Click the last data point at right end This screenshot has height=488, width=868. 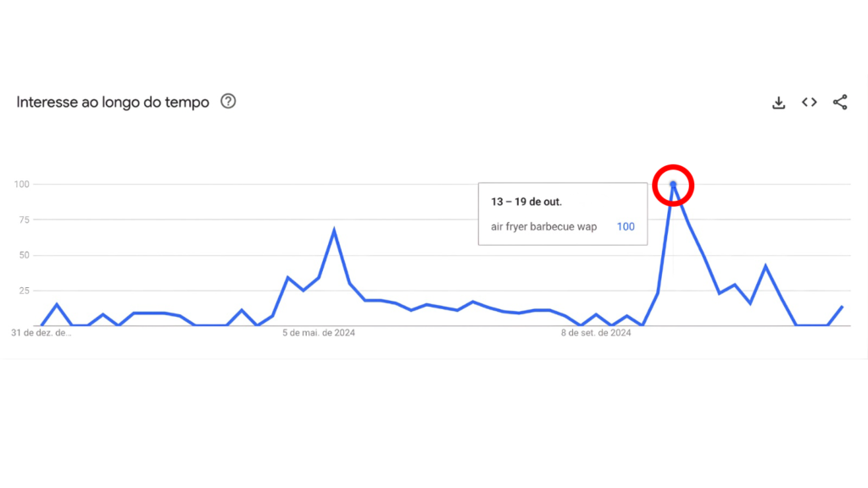point(842,307)
